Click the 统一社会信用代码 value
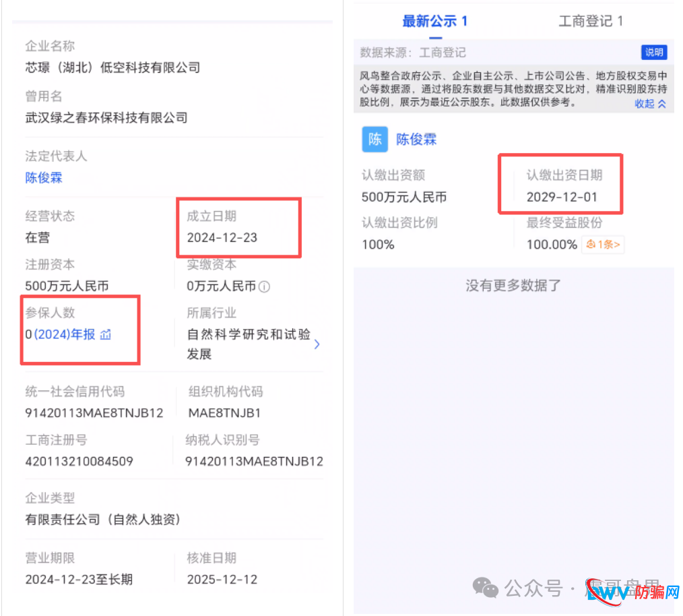The image size is (683, 616). 94,412
